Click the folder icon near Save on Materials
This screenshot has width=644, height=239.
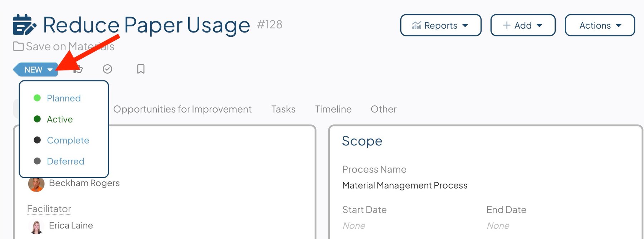[x=18, y=46]
